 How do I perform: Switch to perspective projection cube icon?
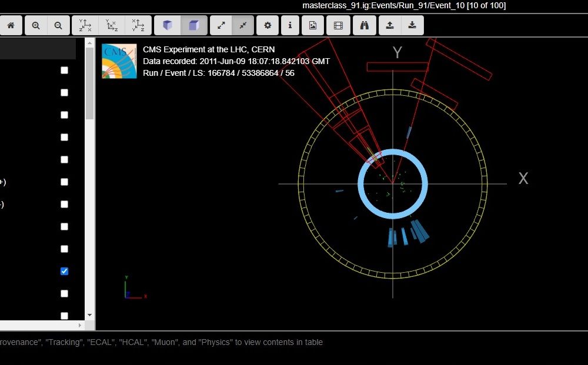tap(168, 25)
